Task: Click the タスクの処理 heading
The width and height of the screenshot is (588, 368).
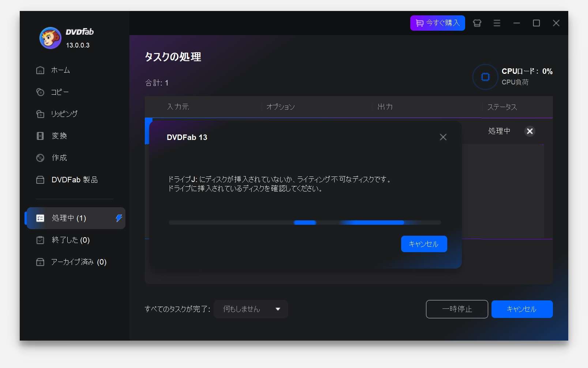Action: pyautogui.click(x=173, y=57)
